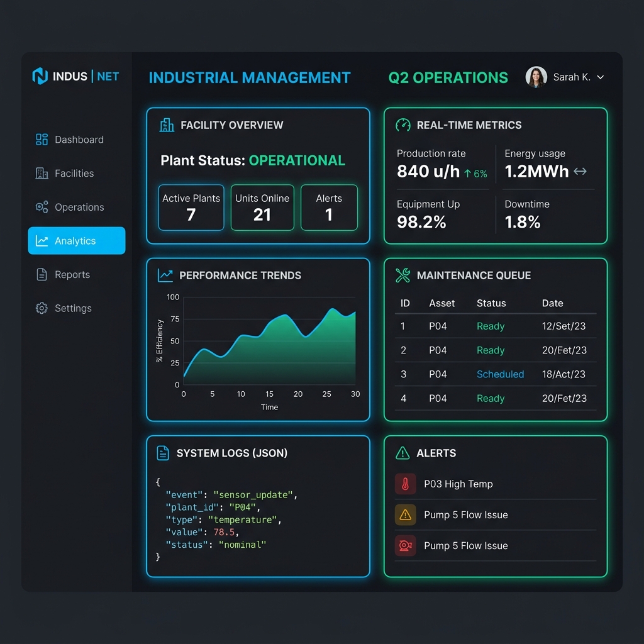Viewport: 644px width, 644px height.
Task: Click the System Logs document icon
Action: [x=164, y=453]
